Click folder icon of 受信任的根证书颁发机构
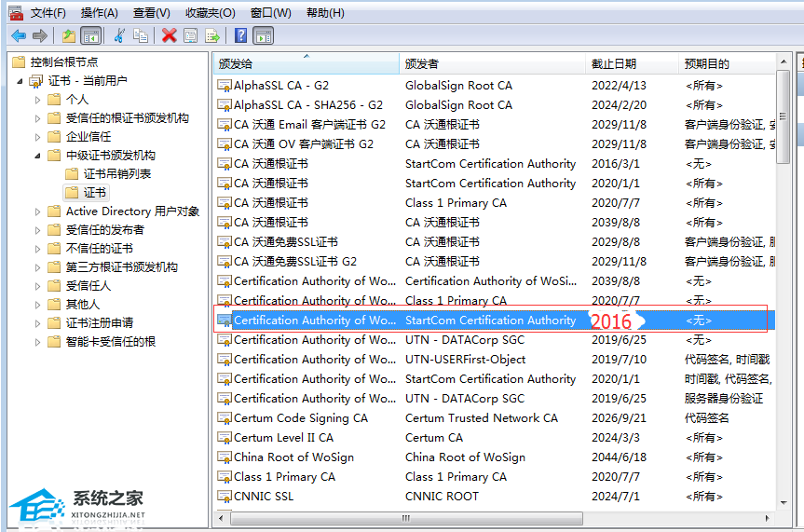 (54, 118)
